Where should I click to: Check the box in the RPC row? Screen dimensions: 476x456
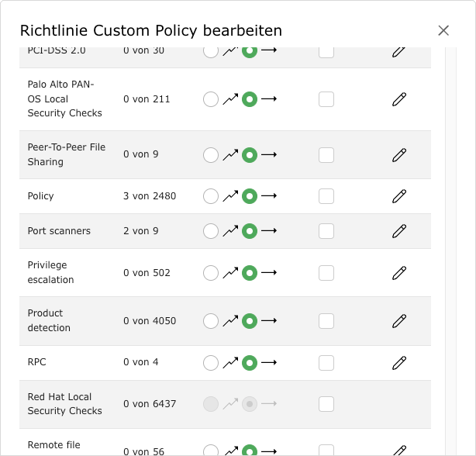326,363
